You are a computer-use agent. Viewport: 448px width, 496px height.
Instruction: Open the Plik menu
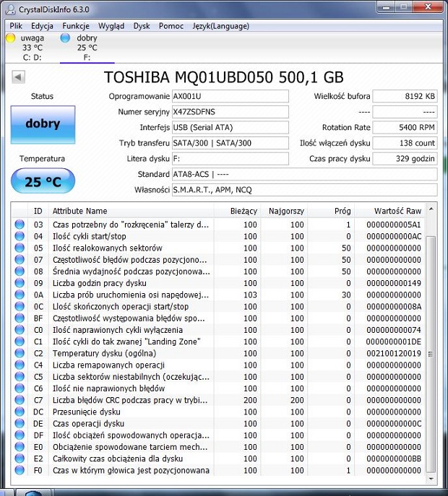tap(16, 26)
